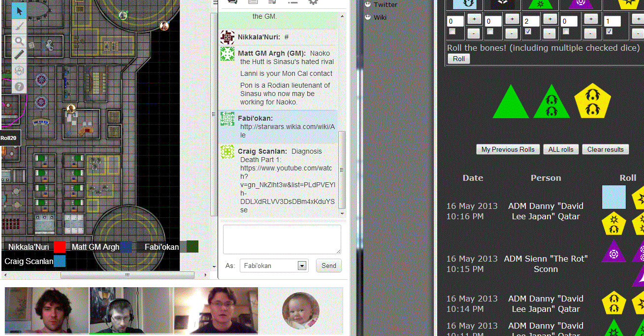Open the settings gear tab
The width and height of the screenshot is (644, 336).
[313, 2]
